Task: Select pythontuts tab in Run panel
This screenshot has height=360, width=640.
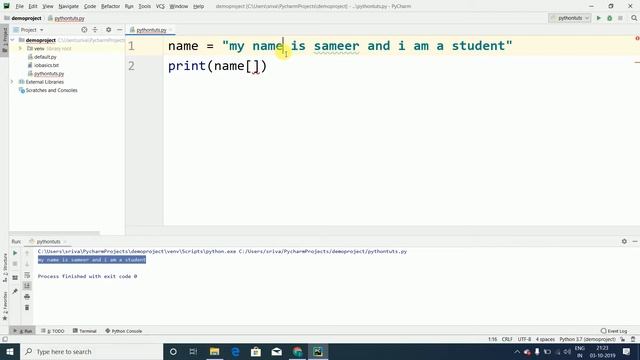Action: (x=48, y=241)
